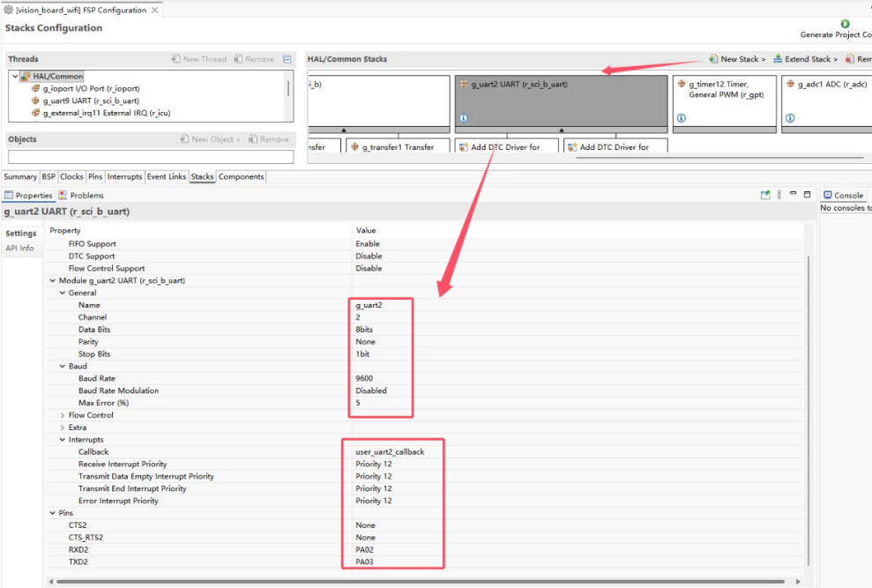This screenshot has width=872, height=588.
Task: Select the Settings side tab
Action: (x=21, y=233)
